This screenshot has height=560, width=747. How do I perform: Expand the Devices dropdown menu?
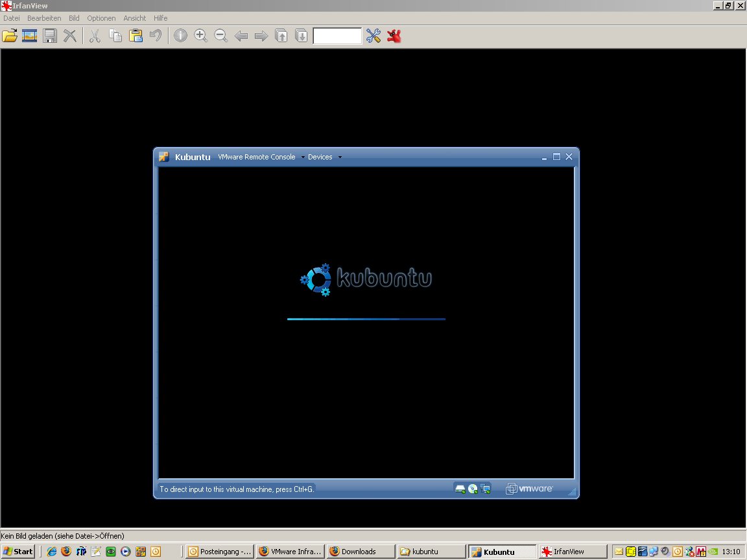pos(324,157)
